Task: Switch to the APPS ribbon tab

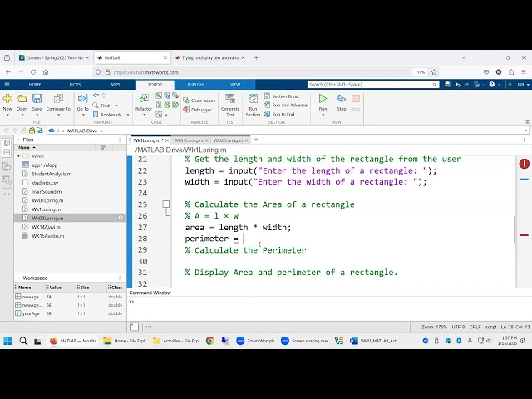Action: point(115,85)
